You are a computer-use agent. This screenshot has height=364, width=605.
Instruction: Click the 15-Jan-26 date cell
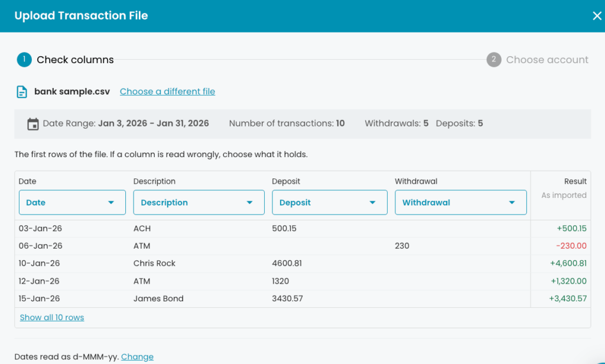[40, 298]
